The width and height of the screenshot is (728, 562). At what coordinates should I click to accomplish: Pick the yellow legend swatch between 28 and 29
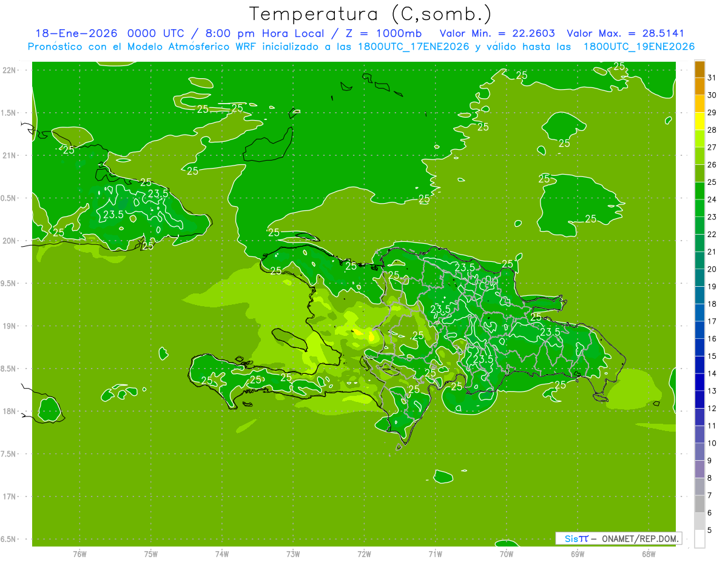coord(700,121)
